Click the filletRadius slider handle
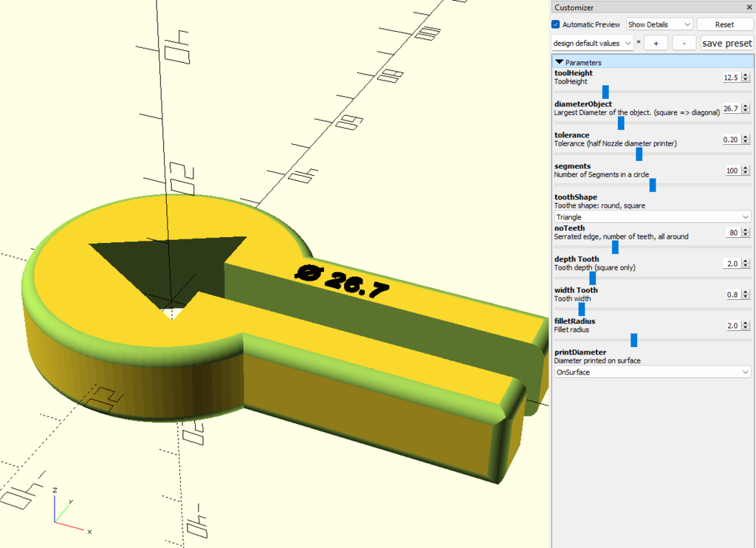 (x=633, y=340)
